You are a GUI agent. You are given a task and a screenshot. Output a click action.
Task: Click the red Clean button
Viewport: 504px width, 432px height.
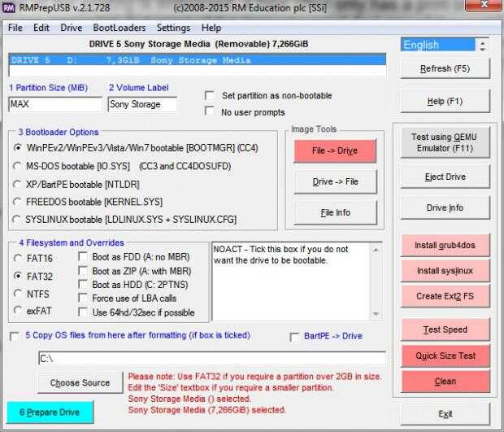[445, 382]
